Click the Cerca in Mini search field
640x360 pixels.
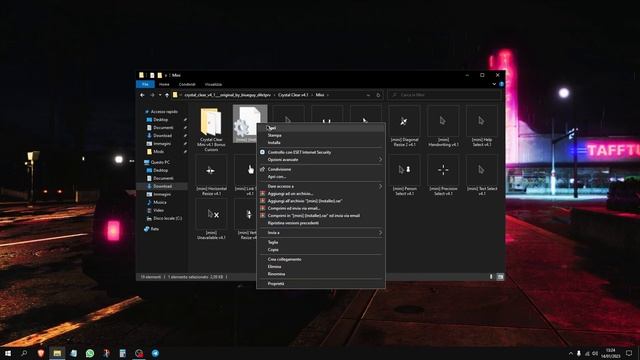pyautogui.click(x=444, y=95)
